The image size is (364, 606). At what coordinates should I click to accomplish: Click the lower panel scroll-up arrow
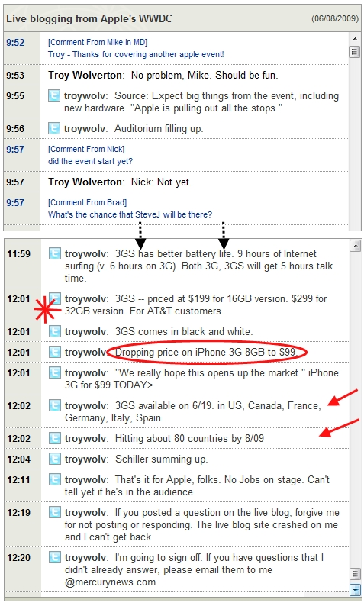356,246
